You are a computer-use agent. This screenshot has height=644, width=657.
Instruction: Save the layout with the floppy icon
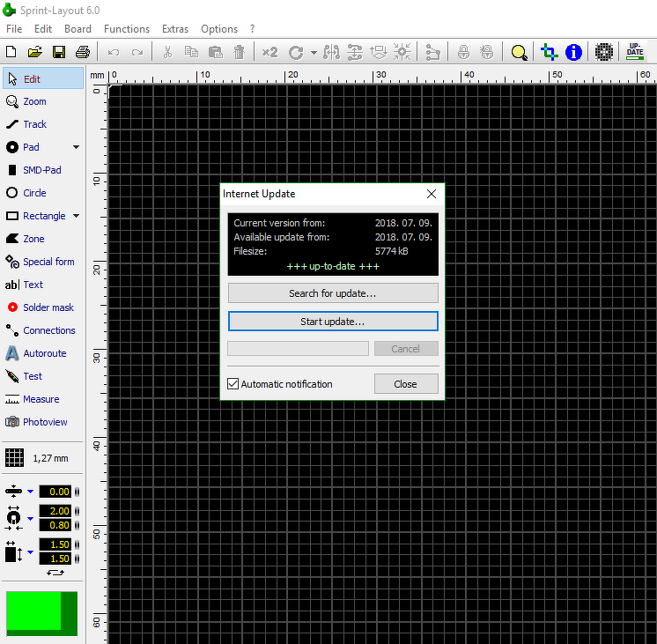(59, 52)
